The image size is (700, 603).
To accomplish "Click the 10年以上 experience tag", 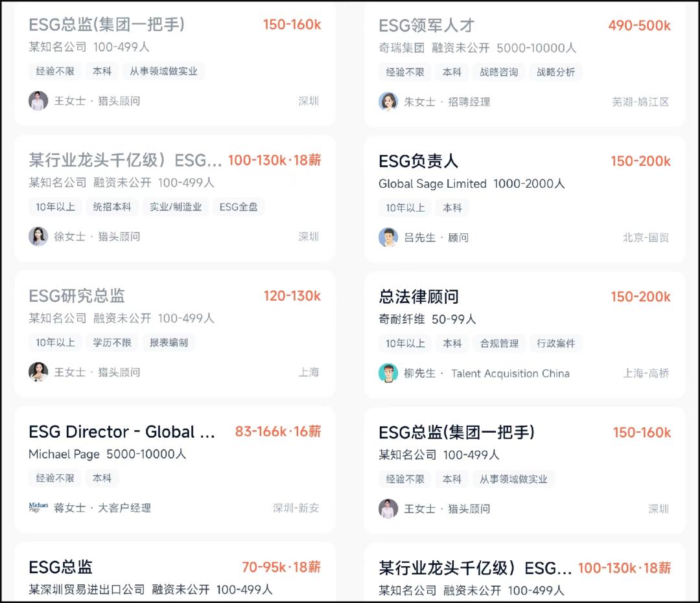I will coord(55,208).
